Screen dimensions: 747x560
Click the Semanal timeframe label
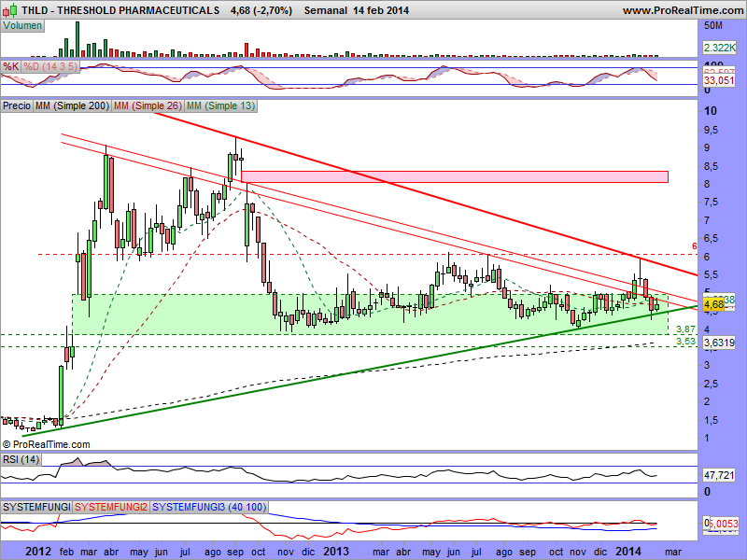tap(325, 10)
